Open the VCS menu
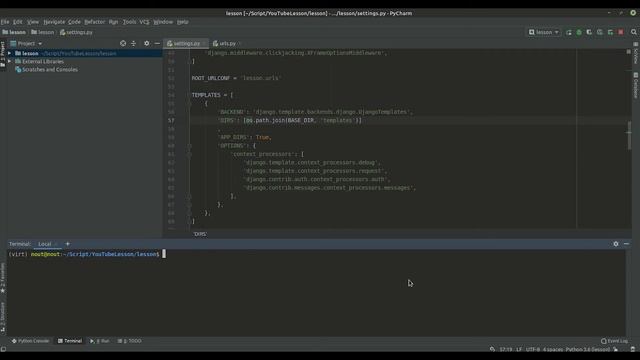This screenshot has height=360, width=640. tap(144, 22)
